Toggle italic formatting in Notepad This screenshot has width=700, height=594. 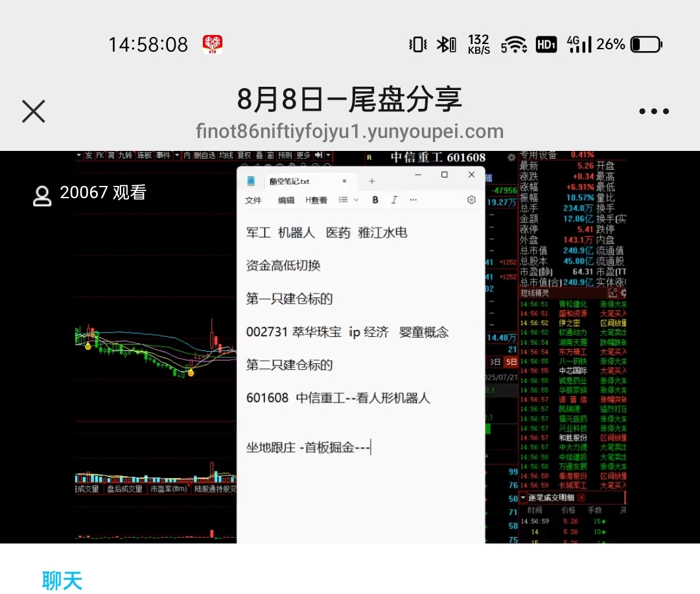click(x=394, y=200)
